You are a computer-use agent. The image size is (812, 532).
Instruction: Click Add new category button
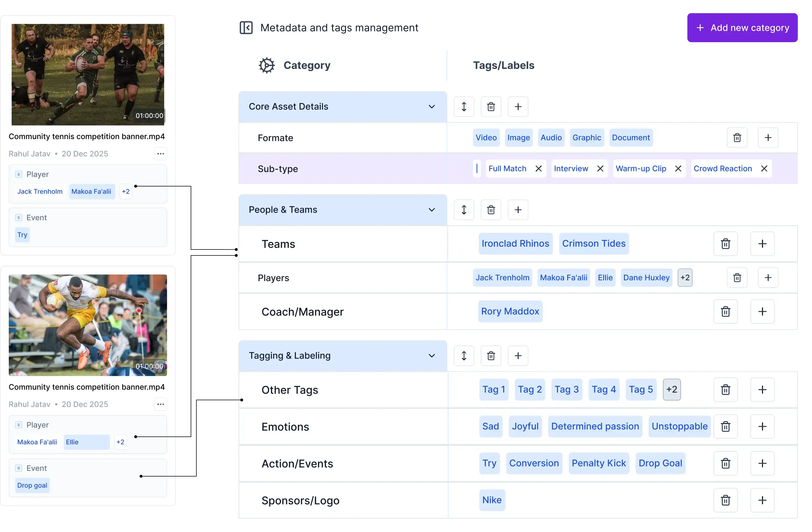click(x=742, y=28)
